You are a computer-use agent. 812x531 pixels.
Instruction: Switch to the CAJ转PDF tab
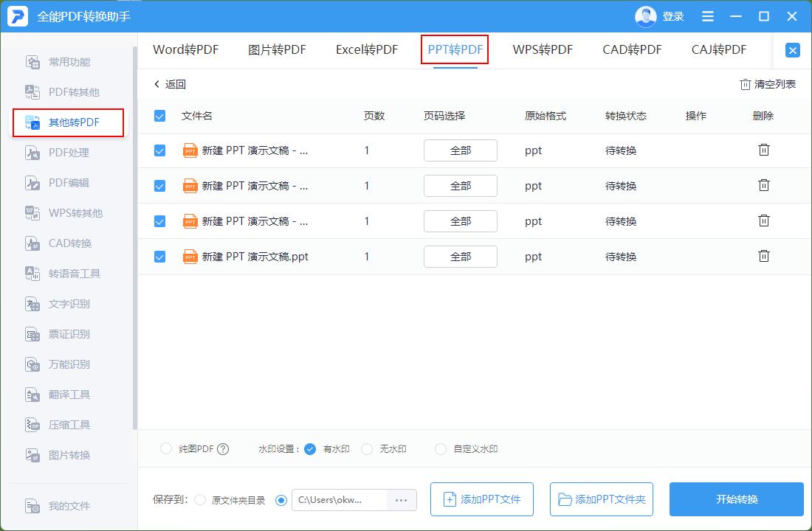click(x=718, y=49)
